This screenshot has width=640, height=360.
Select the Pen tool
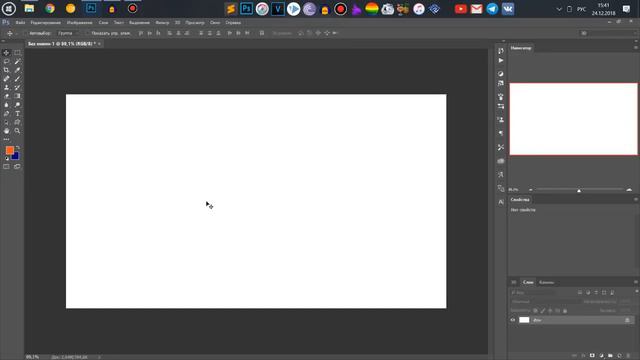coord(6,113)
